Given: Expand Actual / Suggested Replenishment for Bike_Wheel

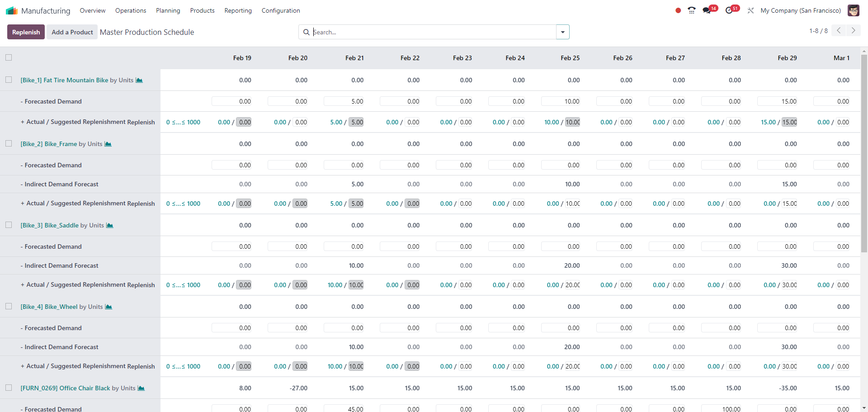Looking at the screenshot, I should tap(73, 366).
